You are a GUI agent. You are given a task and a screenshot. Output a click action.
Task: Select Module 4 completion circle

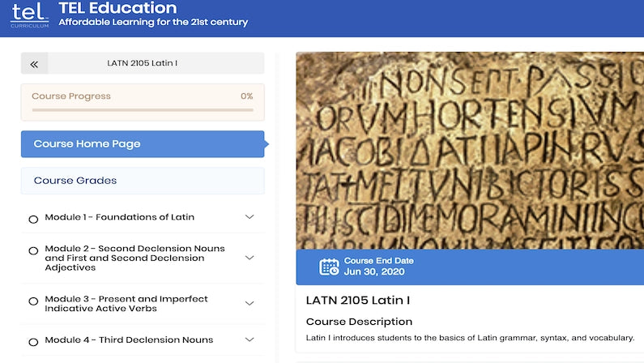pos(33,341)
